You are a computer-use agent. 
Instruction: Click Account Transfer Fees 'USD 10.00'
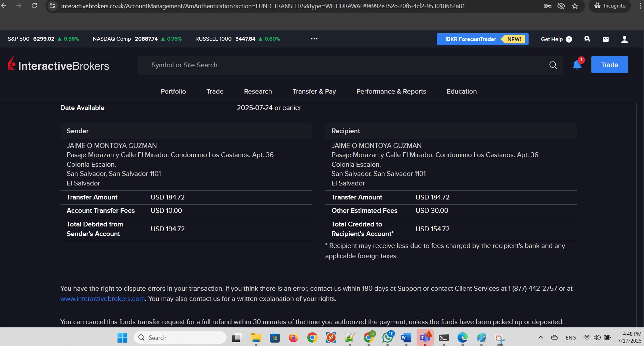pyautogui.click(x=166, y=211)
